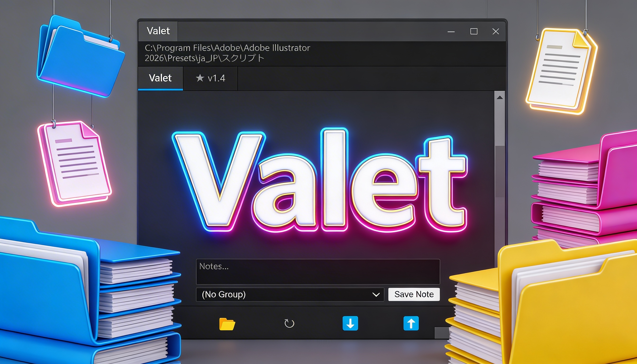Viewport: 637px width, 364px height.
Task: Click the Illustrator scripts folder path text
Action: [227, 53]
